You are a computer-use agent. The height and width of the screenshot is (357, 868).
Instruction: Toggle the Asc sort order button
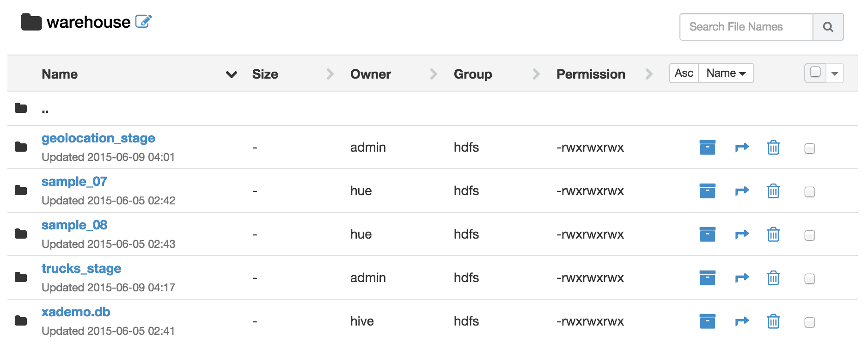click(684, 73)
